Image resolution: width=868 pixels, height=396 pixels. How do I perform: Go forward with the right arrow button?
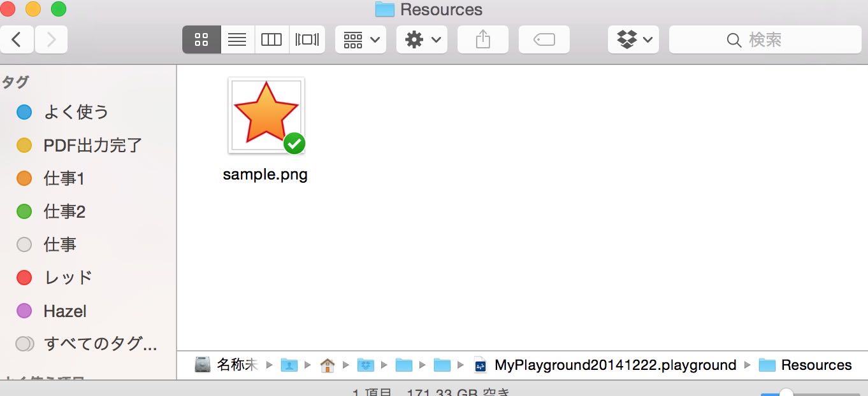[51, 40]
